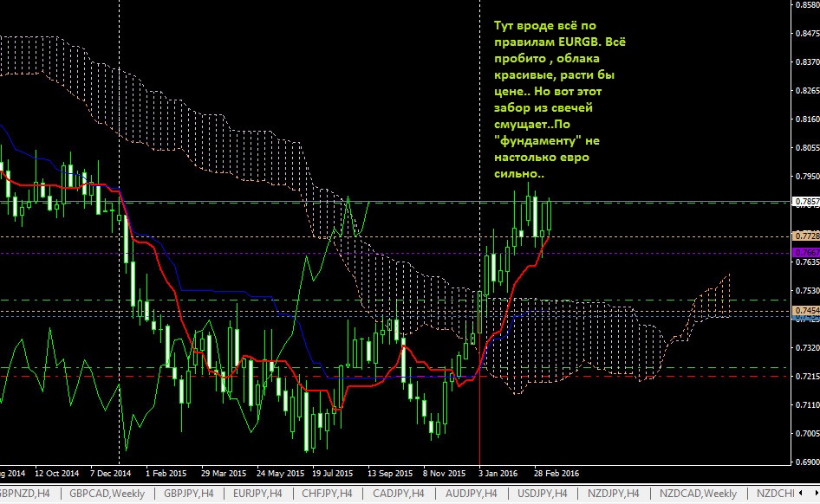Open the CADJPY,H4 chart tab
820x504 pixels.
398,494
